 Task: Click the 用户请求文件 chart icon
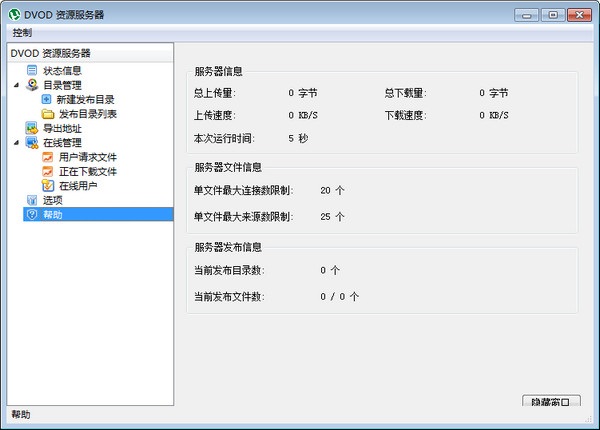pyautogui.click(x=48, y=157)
